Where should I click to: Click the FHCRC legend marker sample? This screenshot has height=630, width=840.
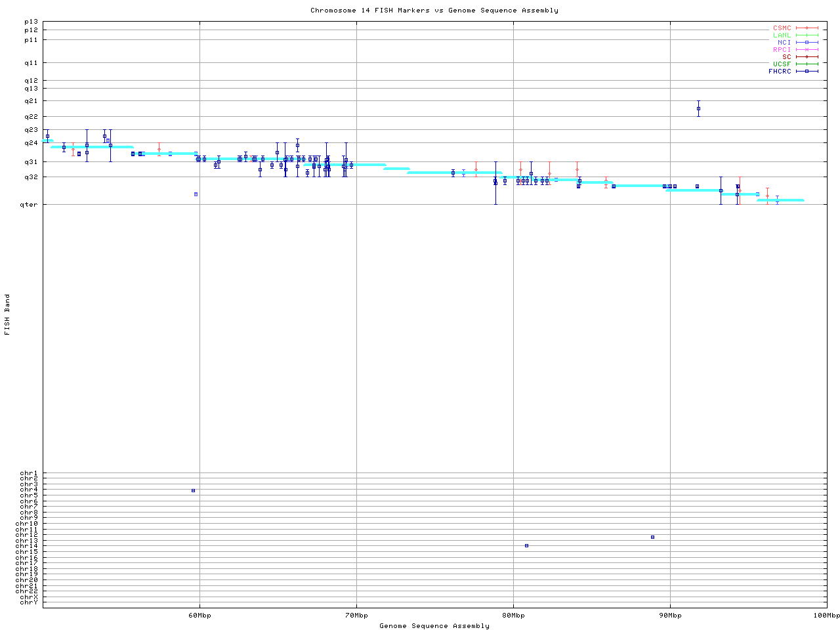pos(807,71)
